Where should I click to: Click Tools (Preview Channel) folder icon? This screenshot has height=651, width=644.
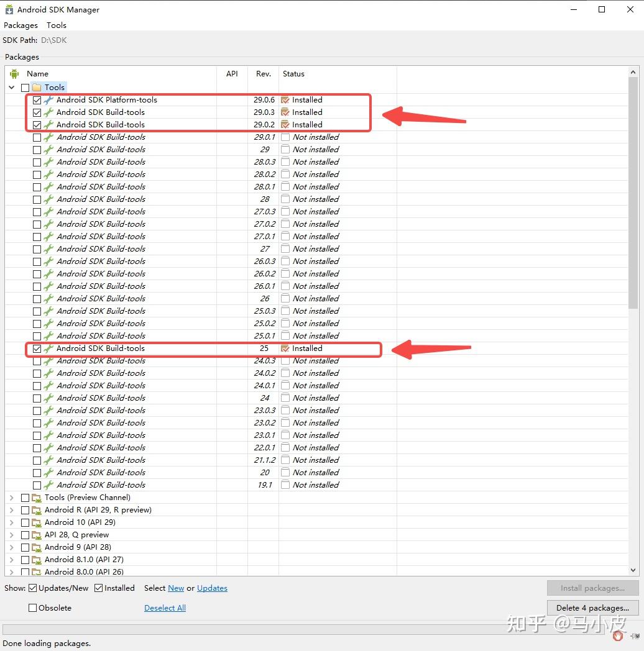click(37, 498)
